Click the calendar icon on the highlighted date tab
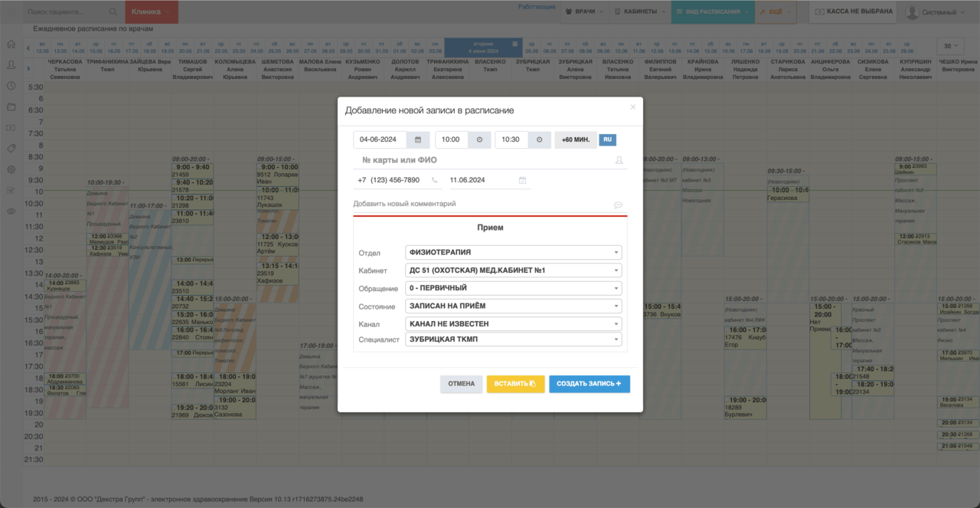The width and height of the screenshot is (980, 508). point(516,44)
